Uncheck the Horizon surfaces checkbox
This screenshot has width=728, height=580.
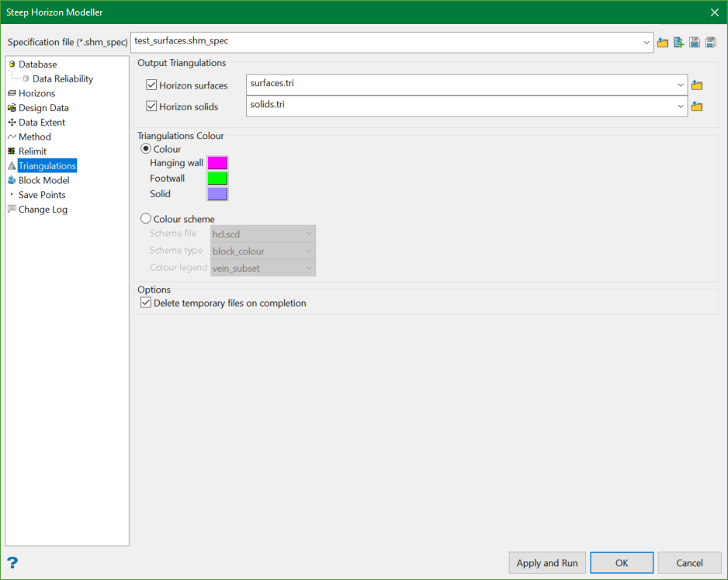pyautogui.click(x=151, y=85)
